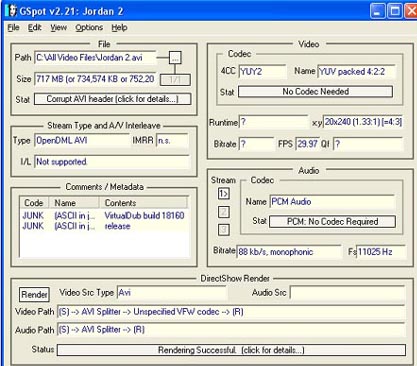
Task: Click the browse '...' button next to Path
Action: (x=175, y=58)
